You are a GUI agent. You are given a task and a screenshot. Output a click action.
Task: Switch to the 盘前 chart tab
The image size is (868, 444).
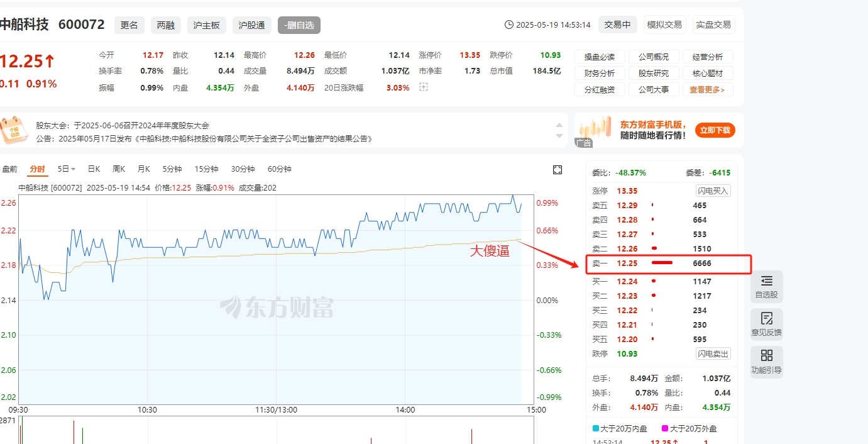[9, 169]
